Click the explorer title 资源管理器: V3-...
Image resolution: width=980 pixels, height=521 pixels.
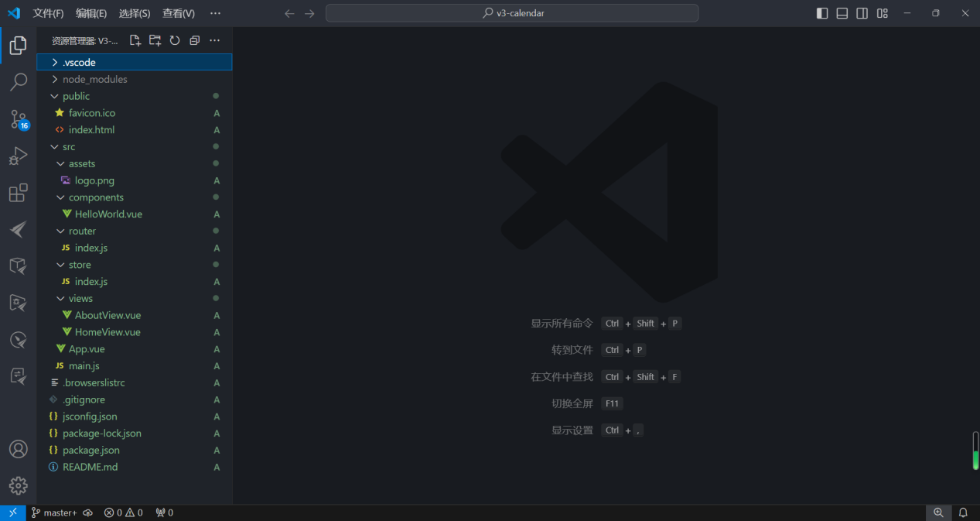pyautogui.click(x=85, y=40)
